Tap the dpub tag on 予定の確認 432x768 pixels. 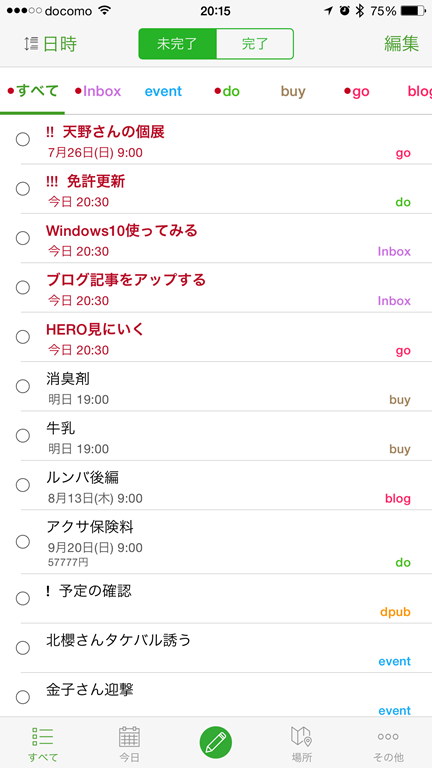395,612
